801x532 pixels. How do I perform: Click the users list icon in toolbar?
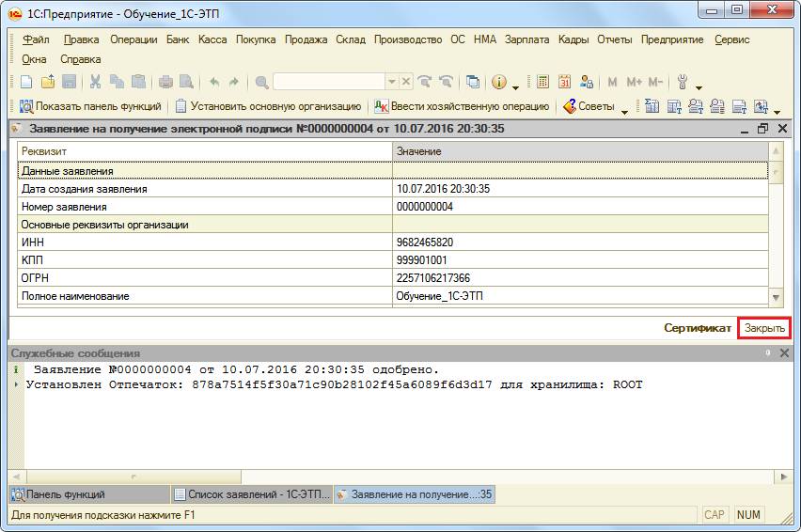pos(587,82)
